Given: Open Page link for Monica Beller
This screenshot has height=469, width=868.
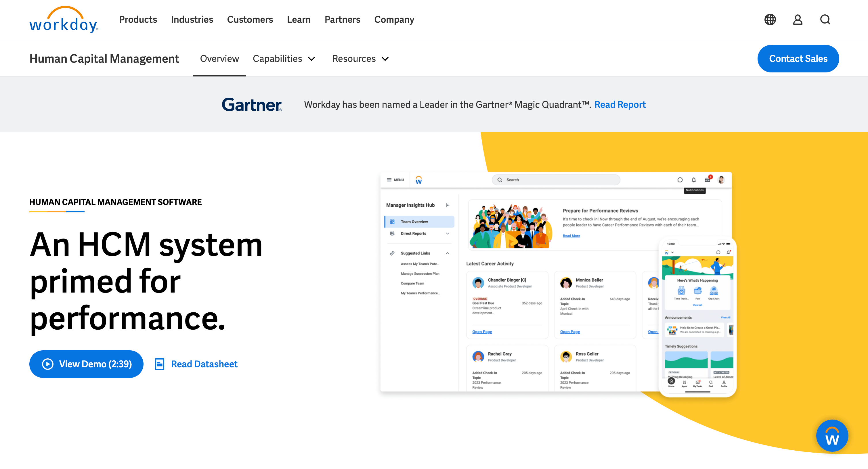Looking at the screenshot, I should tap(570, 332).
